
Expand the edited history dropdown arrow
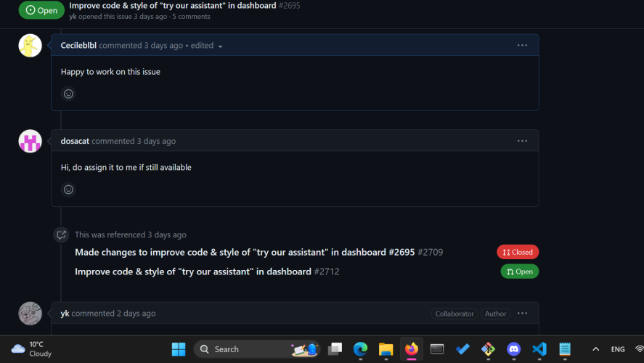tap(220, 46)
